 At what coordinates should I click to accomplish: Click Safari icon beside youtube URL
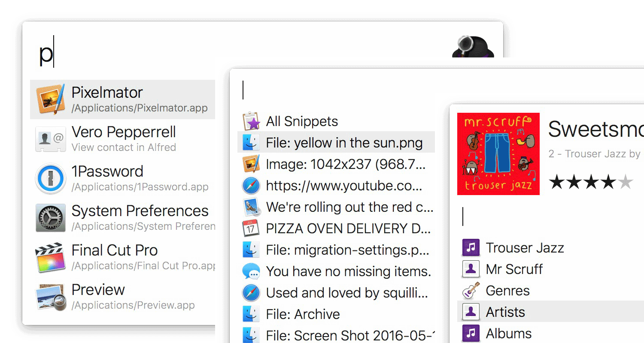tap(251, 186)
